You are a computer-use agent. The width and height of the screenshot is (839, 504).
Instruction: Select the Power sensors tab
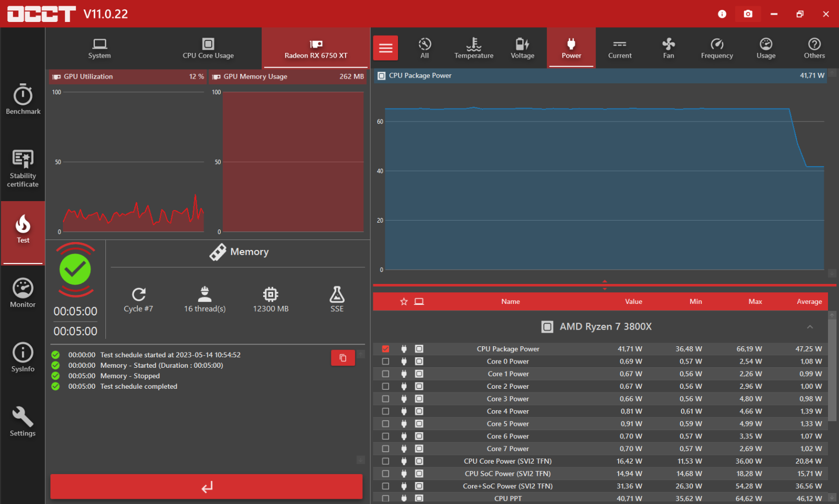point(571,48)
